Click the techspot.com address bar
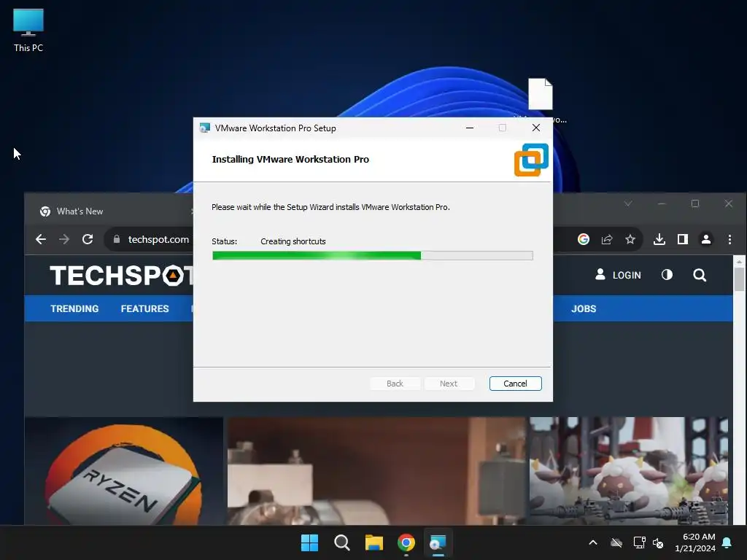The width and height of the screenshot is (747, 560). pyautogui.click(x=158, y=239)
